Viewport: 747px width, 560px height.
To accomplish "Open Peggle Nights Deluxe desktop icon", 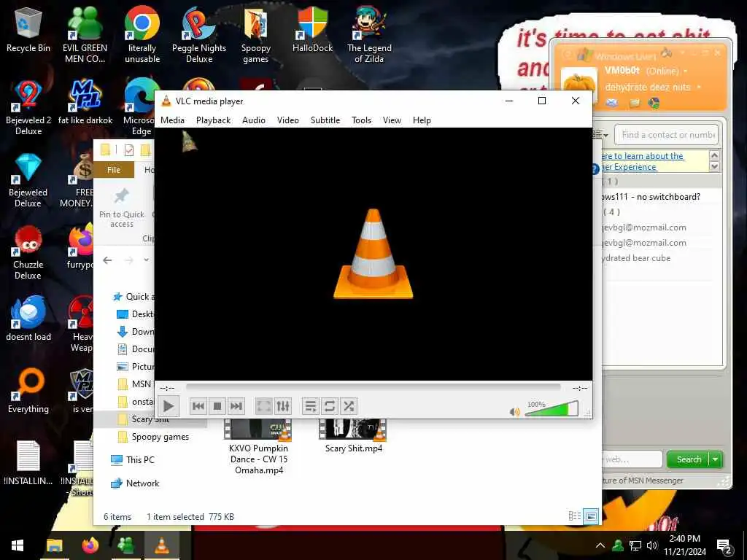I will 199,34.
